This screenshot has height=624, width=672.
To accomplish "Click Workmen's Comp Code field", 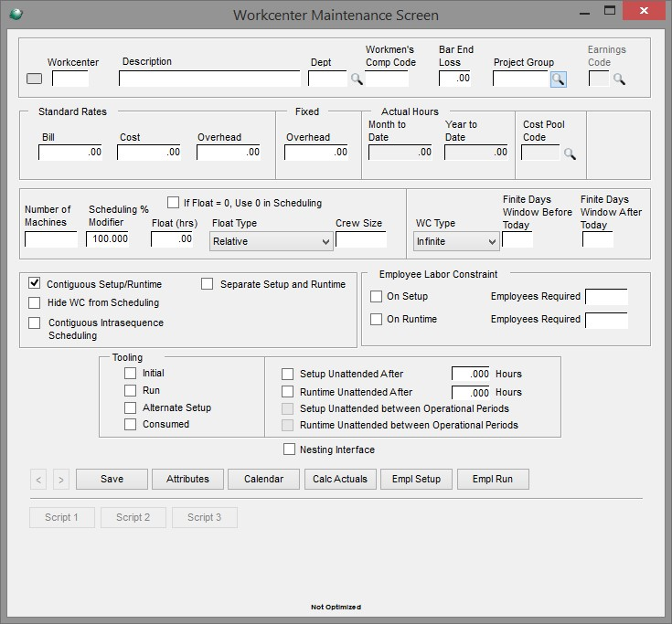I will click(x=387, y=79).
